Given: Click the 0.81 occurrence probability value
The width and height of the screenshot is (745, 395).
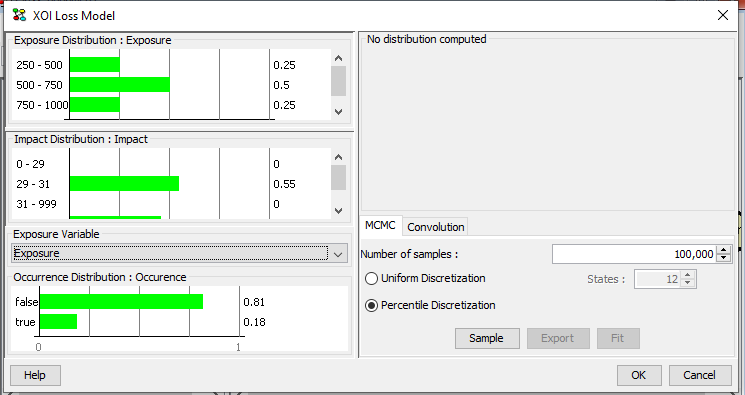Looking at the screenshot, I should (254, 302).
